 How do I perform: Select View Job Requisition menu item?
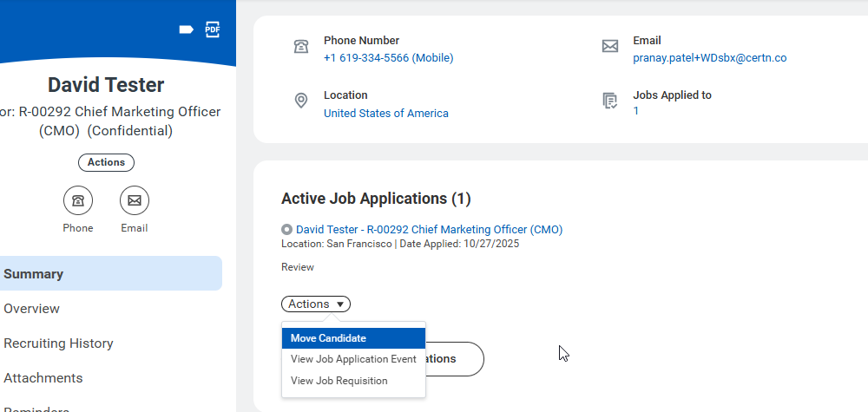click(354, 381)
